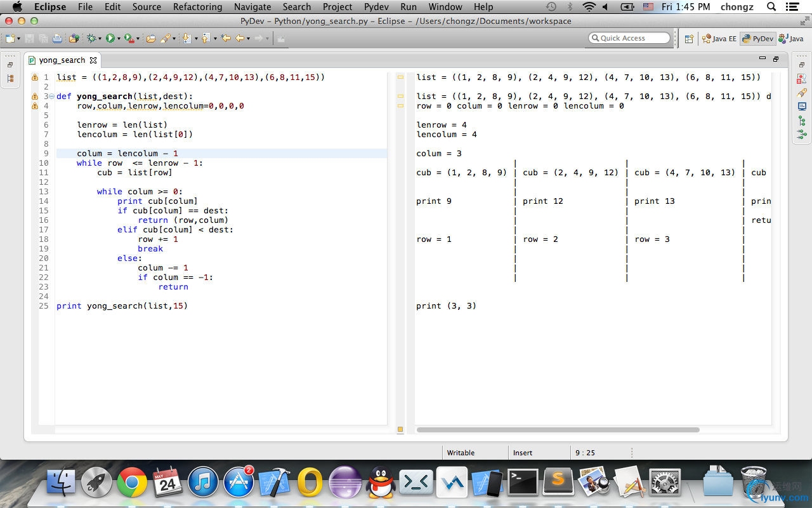Screen dimensions: 812x508
Task: Open the Pydev menu
Action: coord(377,7)
